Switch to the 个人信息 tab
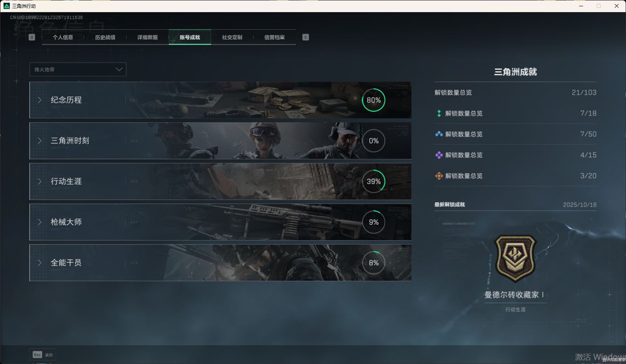 point(63,37)
